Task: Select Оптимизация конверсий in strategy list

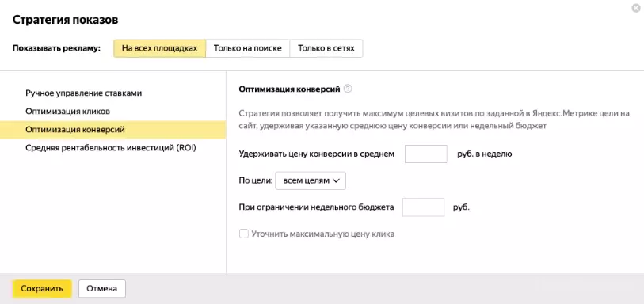Action: coord(113,130)
